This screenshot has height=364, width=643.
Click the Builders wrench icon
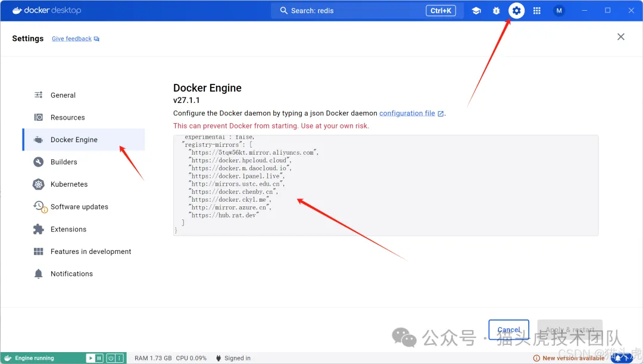pos(39,162)
